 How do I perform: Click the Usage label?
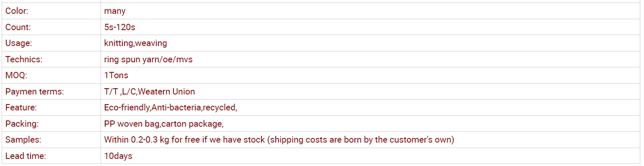click(18, 43)
